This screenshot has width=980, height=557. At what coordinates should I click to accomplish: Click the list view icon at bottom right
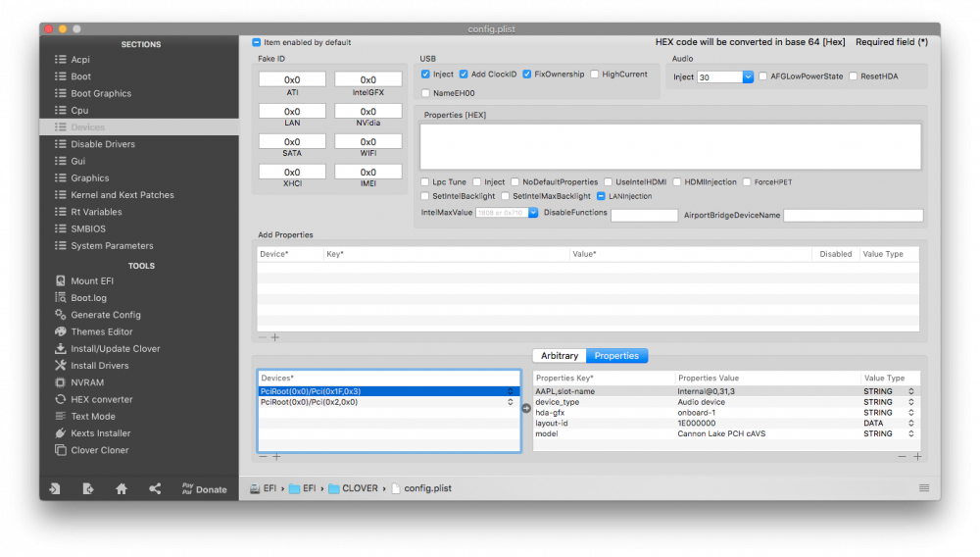pyautogui.click(x=924, y=487)
